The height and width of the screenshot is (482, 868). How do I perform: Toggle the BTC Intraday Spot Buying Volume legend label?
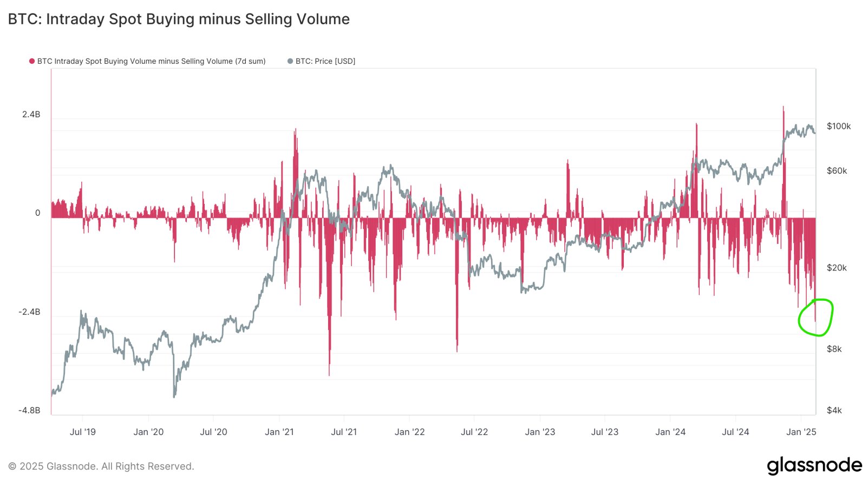pyautogui.click(x=151, y=61)
